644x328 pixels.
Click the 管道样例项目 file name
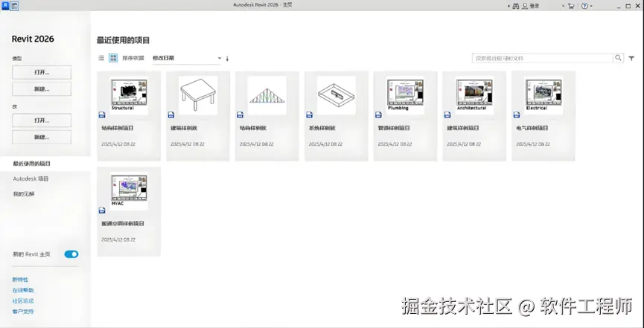(x=394, y=128)
